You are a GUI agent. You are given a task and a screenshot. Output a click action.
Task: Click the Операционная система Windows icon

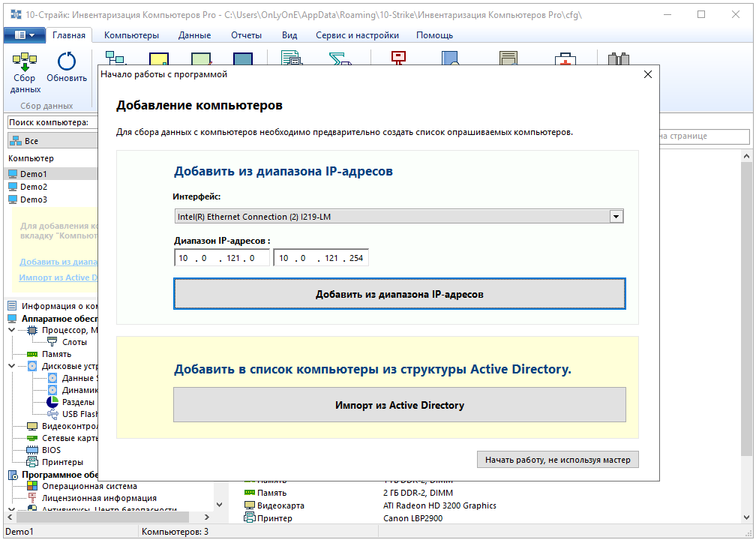32,486
